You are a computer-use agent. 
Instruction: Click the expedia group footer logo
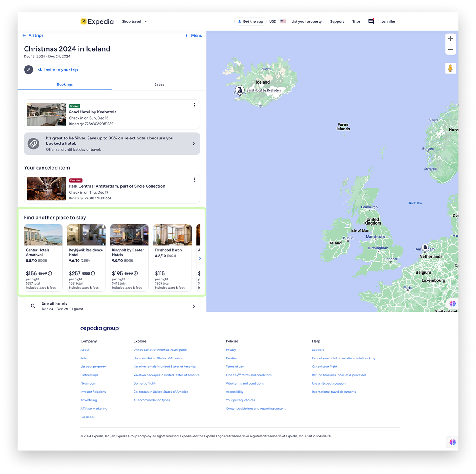point(100,328)
